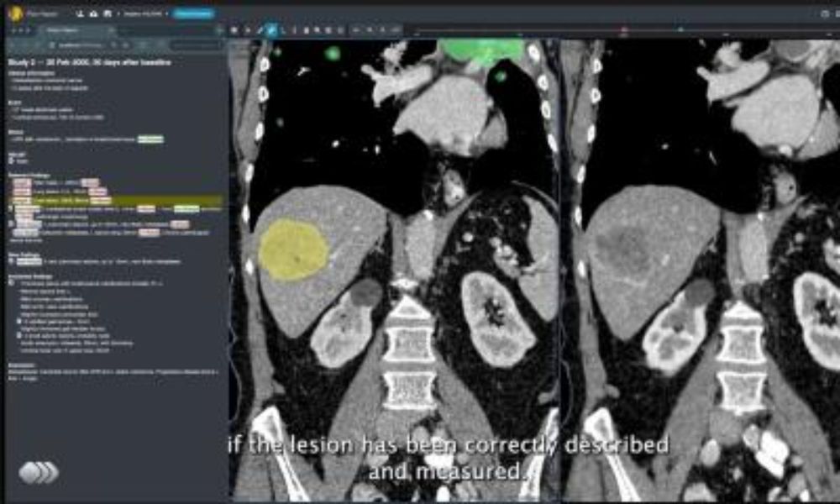The width and height of the screenshot is (840, 504).
Task: Click the yellow app logo in the header
Action: click(x=15, y=13)
